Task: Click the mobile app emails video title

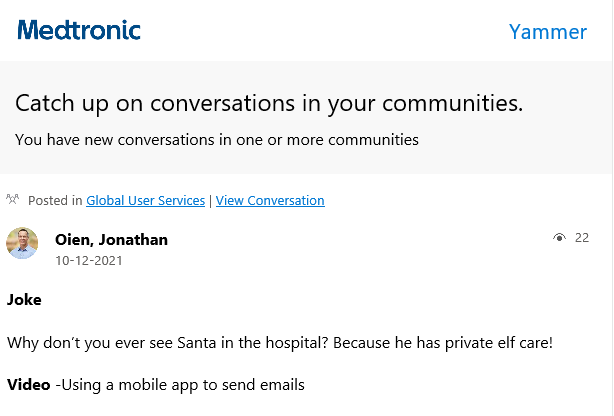Action: click(x=184, y=385)
